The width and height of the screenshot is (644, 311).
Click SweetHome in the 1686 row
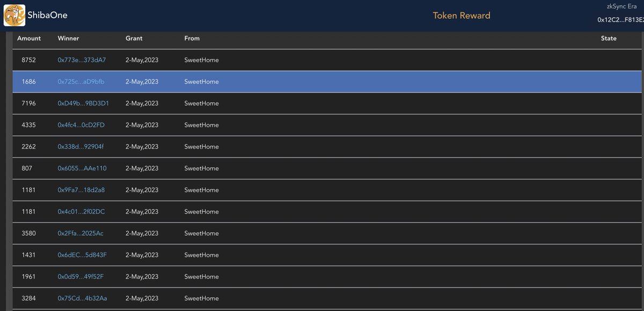(201, 82)
